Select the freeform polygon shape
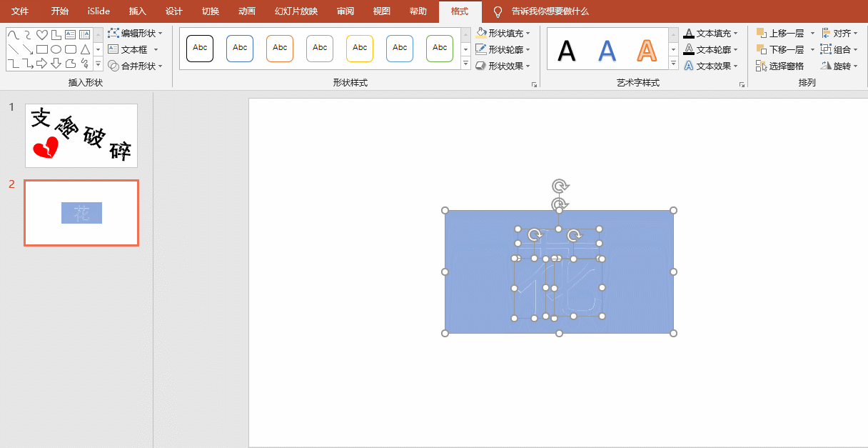Image resolution: width=868 pixels, height=448 pixels. [71, 64]
